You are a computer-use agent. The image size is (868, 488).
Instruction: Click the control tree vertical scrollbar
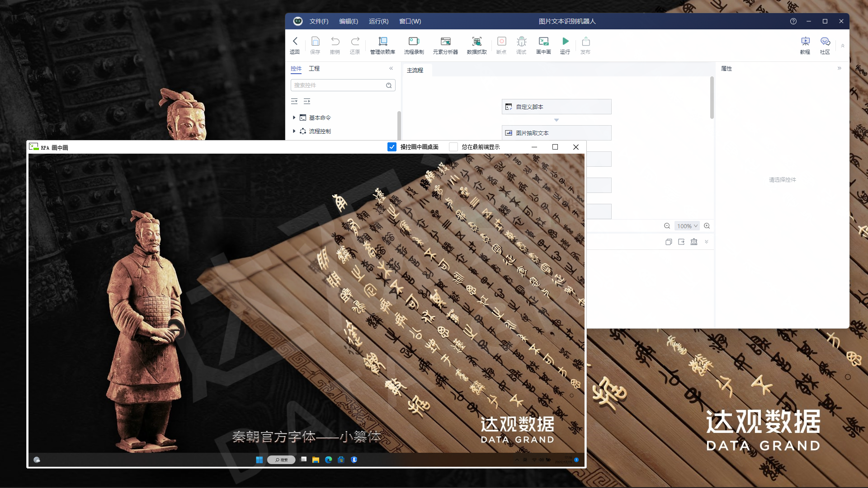click(x=399, y=126)
